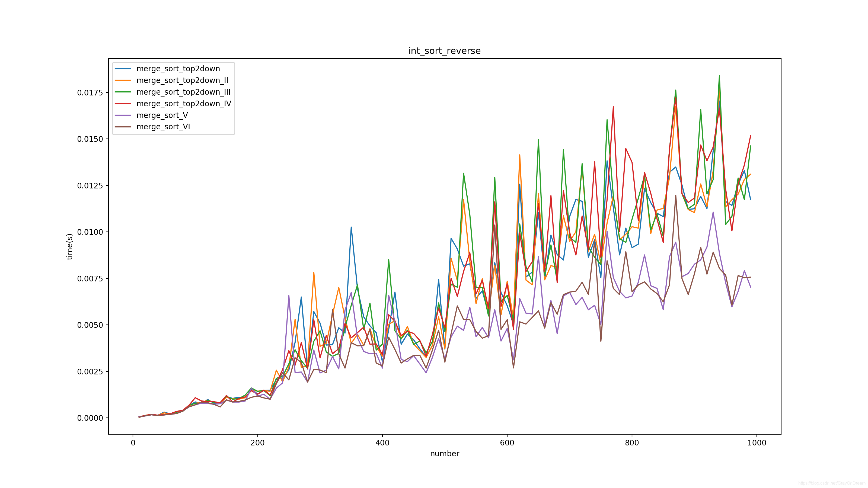The width and height of the screenshot is (868, 488).
Task: Click the purple legend line swatch
Action: 123,115
